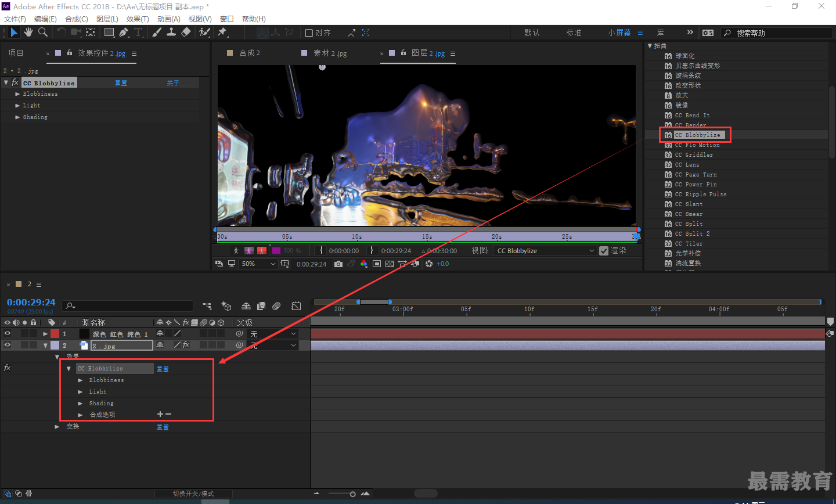This screenshot has width=836, height=504.
Task: Enable motion blur for the composition
Action: 276,306
